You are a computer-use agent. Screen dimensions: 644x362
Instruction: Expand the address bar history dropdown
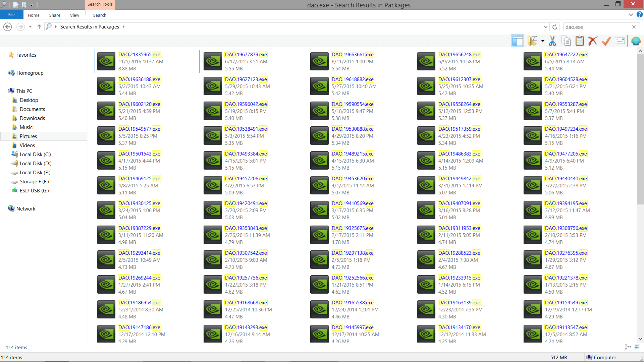coord(546,27)
